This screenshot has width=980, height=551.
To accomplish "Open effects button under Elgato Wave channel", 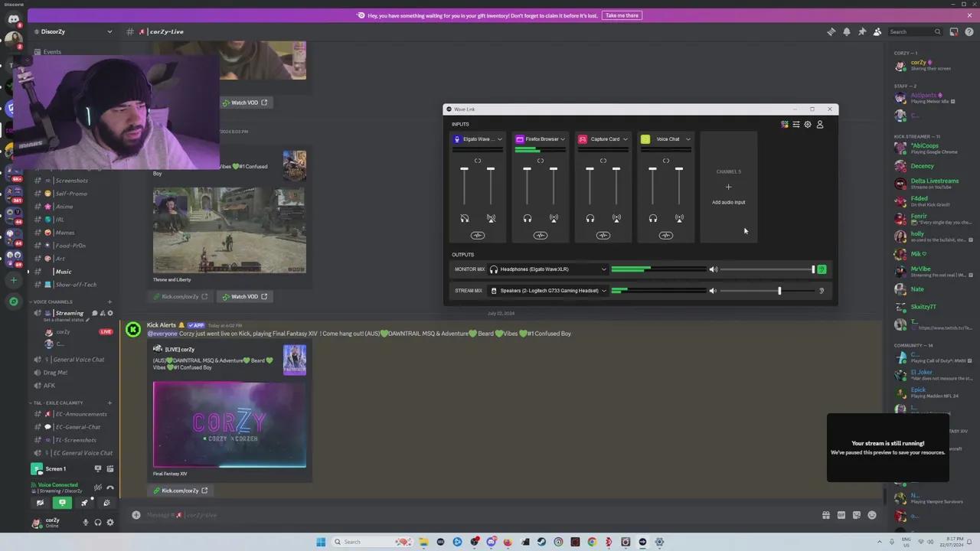I will (478, 235).
